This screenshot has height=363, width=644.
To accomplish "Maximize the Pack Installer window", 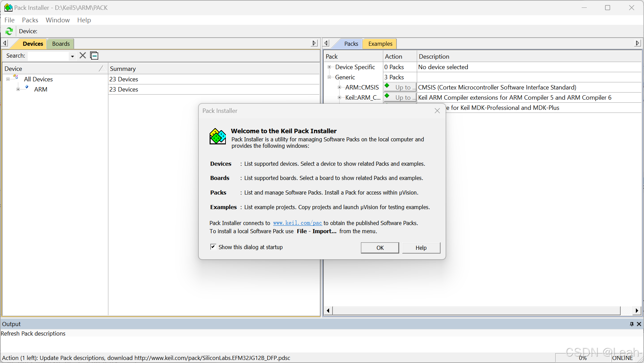I will 607,7.
